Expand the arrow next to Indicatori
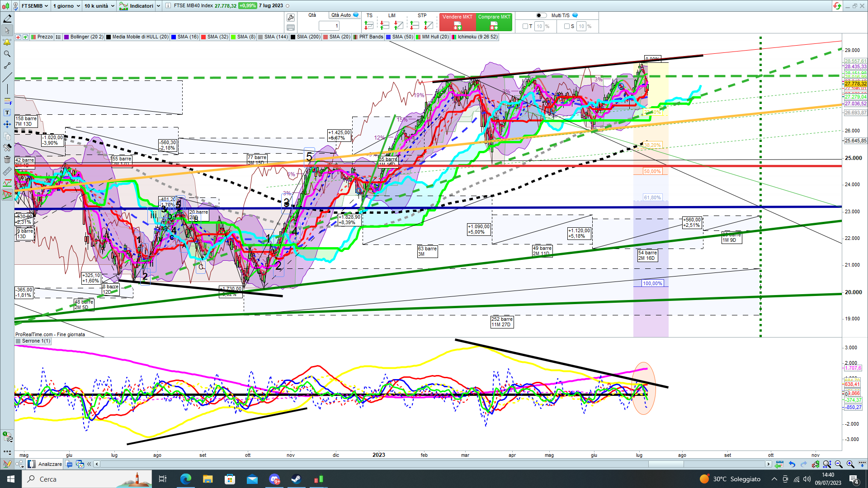This screenshot has width=868, height=488. click(158, 6)
